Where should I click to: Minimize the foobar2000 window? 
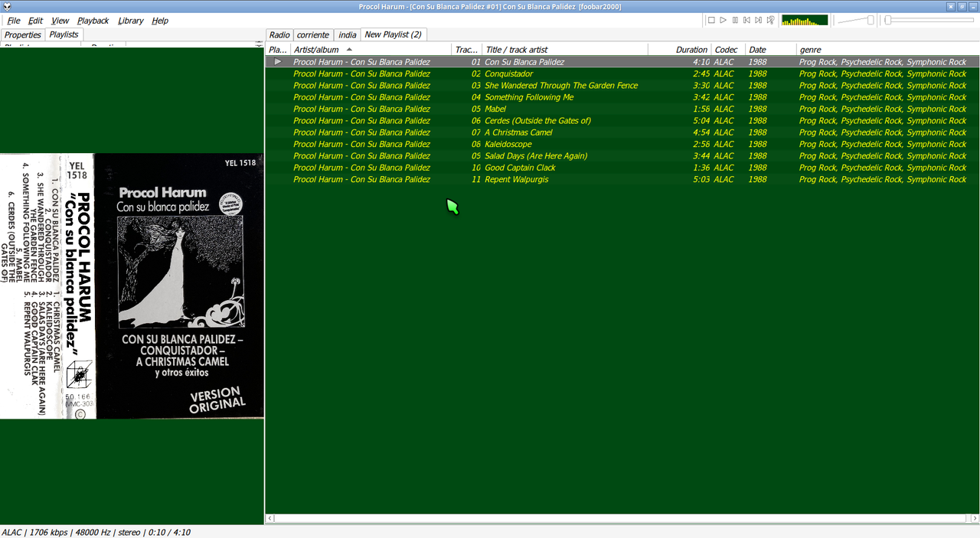[x=973, y=7]
